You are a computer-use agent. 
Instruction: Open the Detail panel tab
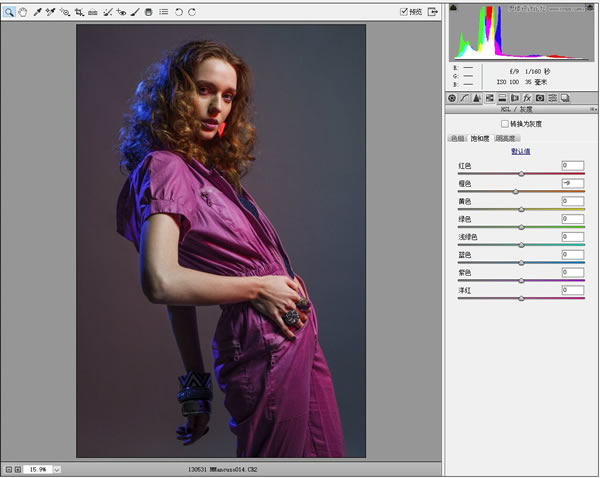477,98
